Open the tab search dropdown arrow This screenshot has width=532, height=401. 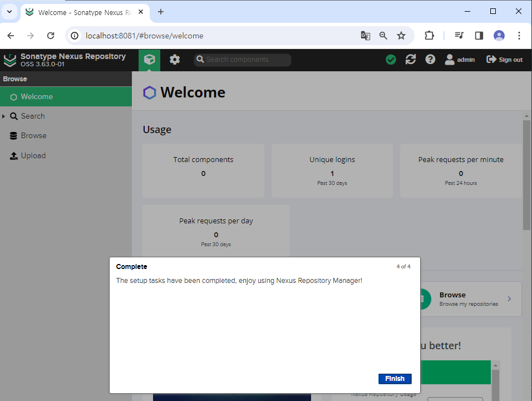(9, 12)
